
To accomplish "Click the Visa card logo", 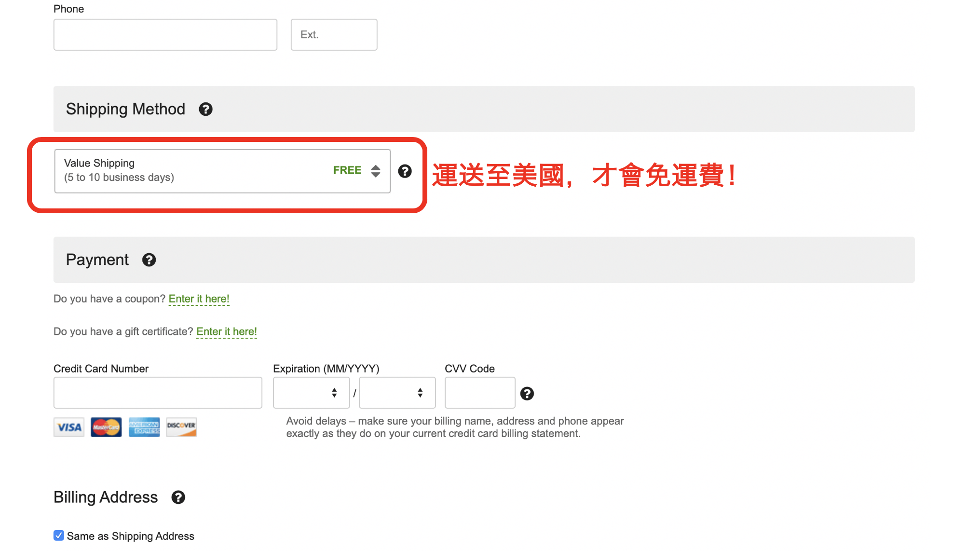I will pos(69,427).
